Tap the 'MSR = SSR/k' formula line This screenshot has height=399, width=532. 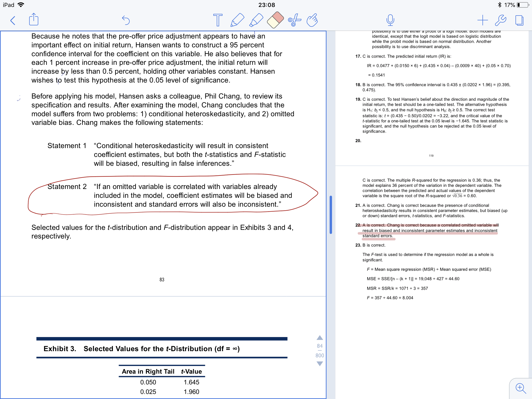coord(397,288)
